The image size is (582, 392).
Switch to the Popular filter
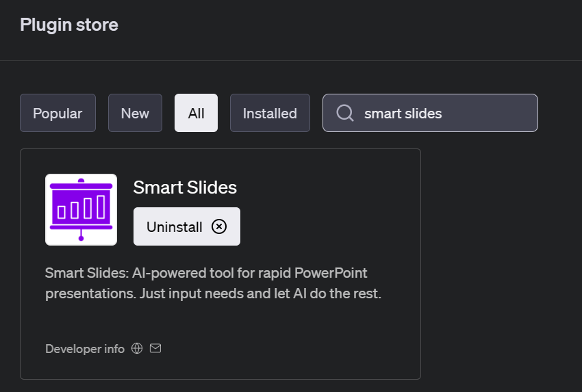coord(58,113)
